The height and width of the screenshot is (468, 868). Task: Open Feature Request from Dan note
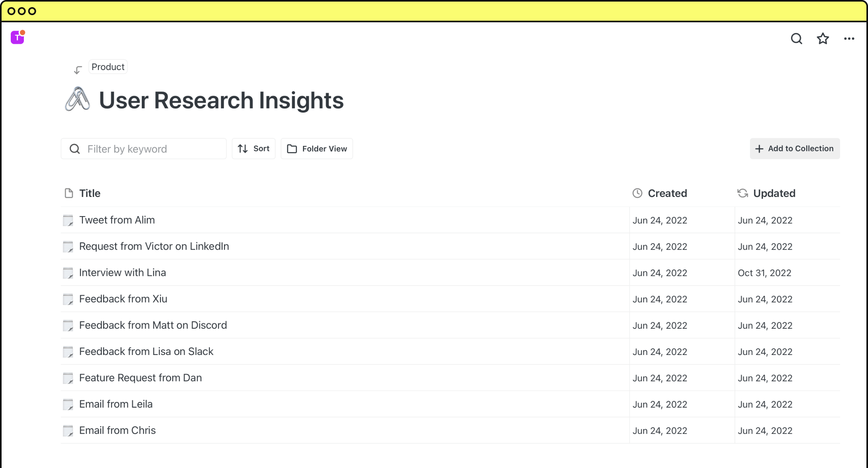140,378
